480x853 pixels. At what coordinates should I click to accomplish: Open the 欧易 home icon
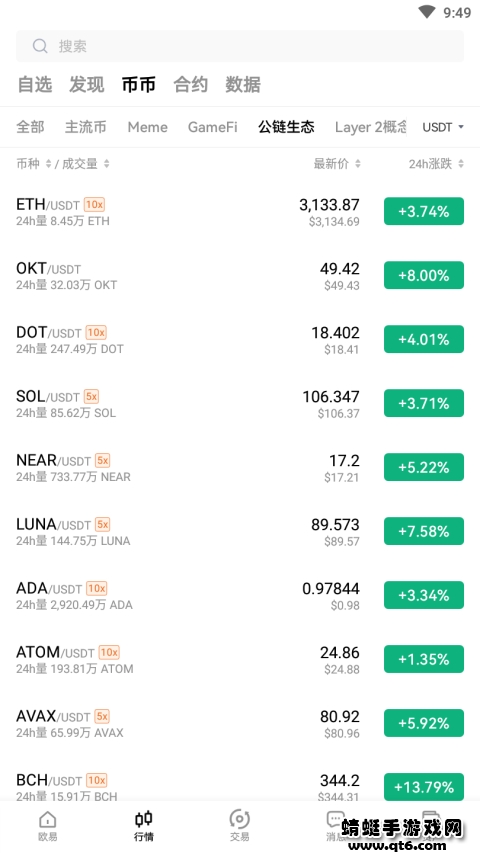[x=47, y=820]
